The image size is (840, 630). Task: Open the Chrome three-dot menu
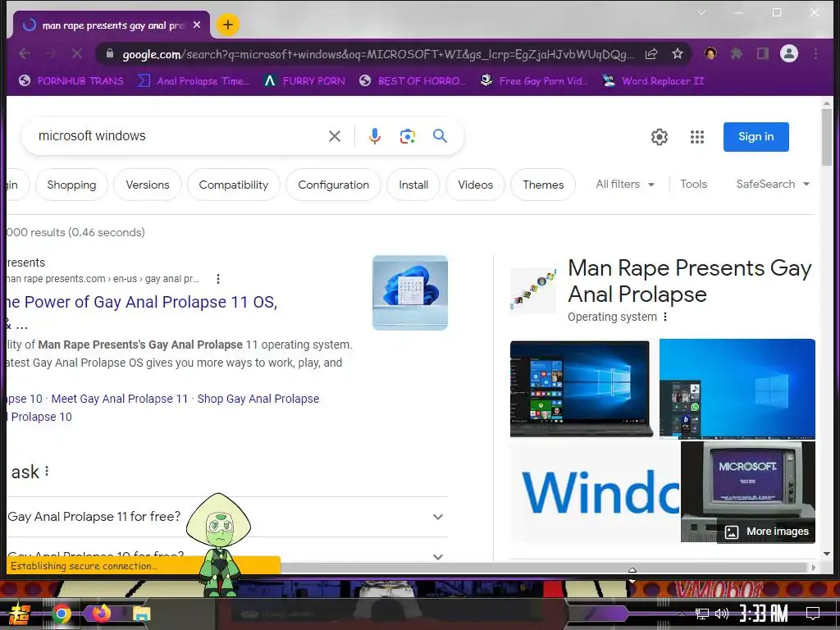pos(815,53)
